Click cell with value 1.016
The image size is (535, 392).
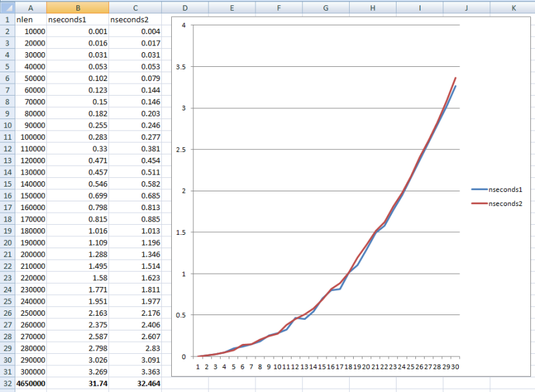(x=78, y=231)
